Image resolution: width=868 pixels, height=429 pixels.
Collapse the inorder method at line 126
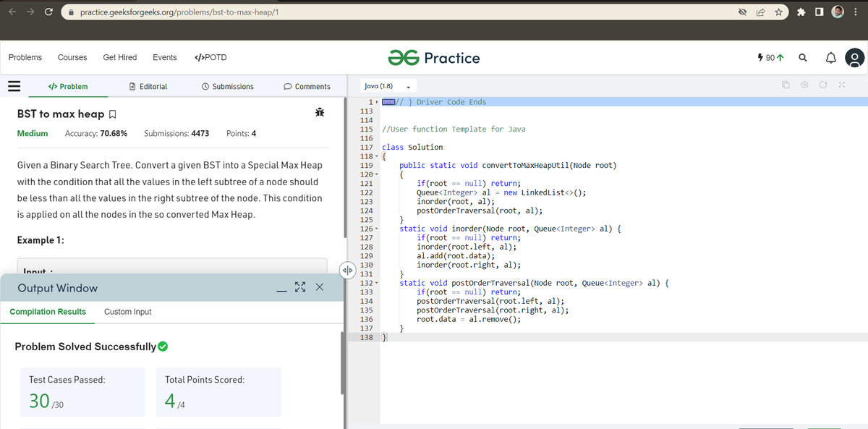click(377, 229)
